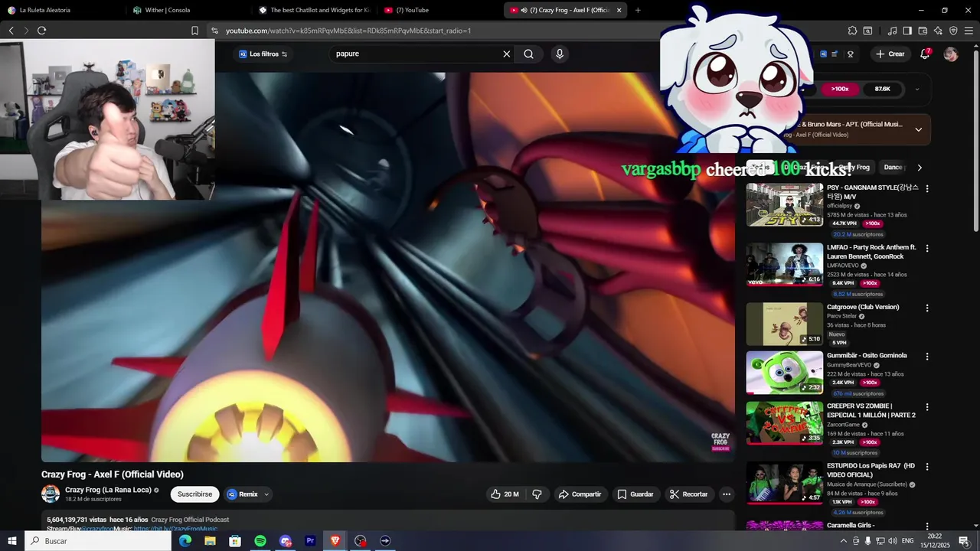
Task: Subscribe with the Suscribirse button
Action: (194, 494)
